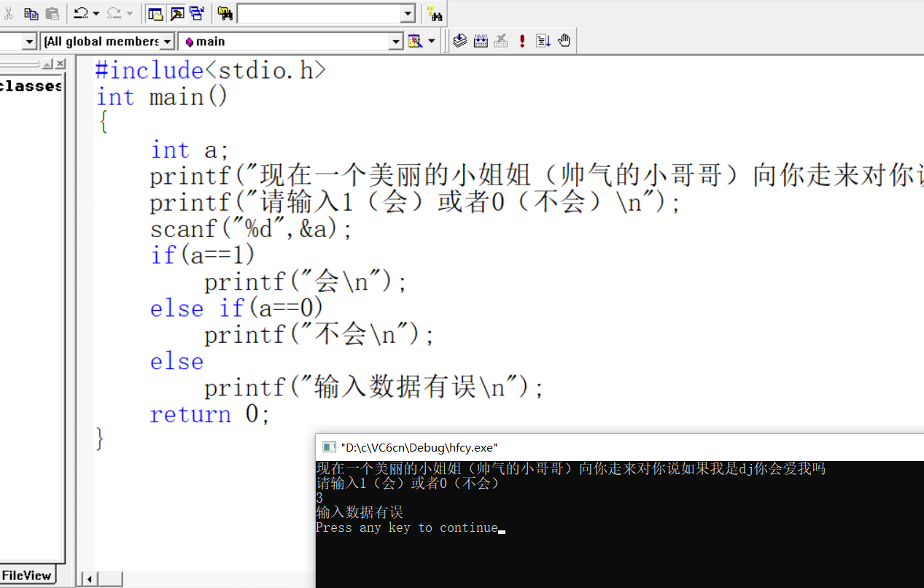This screenshot has height=588, width=924.
Task: Click the WizardBar actions icon
Action: coord(415,42)
